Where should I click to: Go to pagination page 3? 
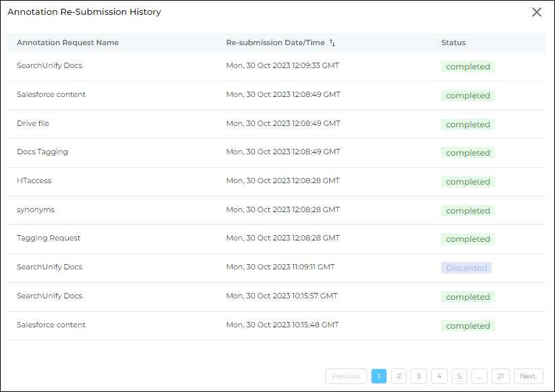(419, 377)
